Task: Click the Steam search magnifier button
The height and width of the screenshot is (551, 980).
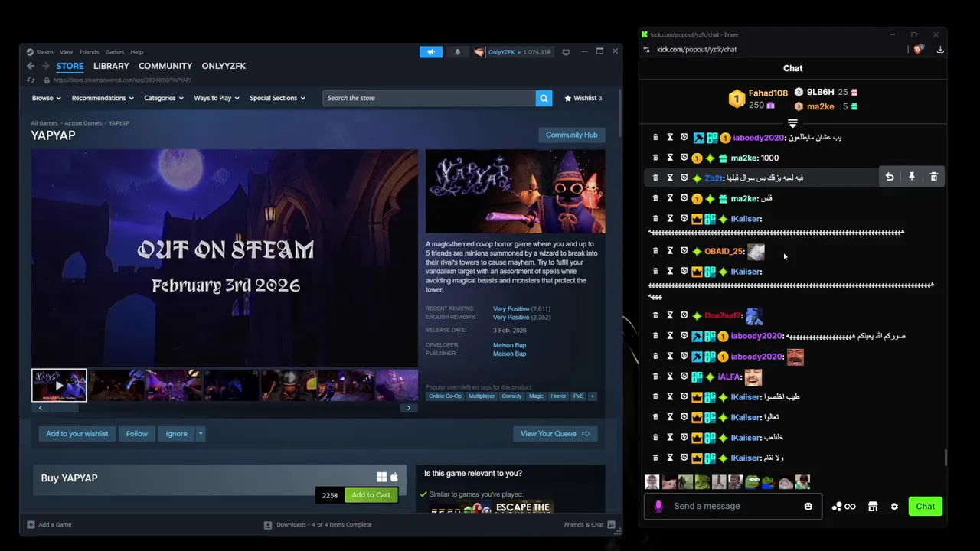Action: [544, 98]
